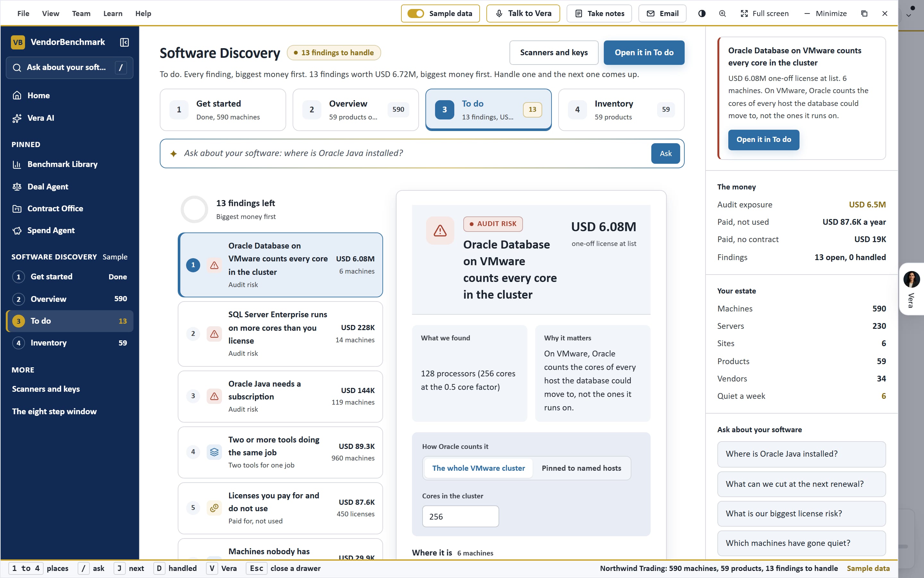Select the SQL Server Enterprise finding card
The height and width of the screenshot is (578, 924).
(x=280, y=334)
